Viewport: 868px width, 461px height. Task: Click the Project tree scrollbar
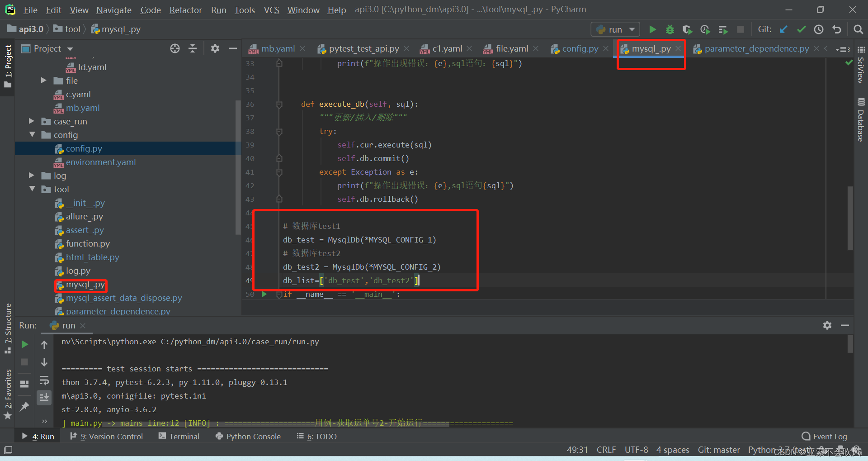pos(238,167)
